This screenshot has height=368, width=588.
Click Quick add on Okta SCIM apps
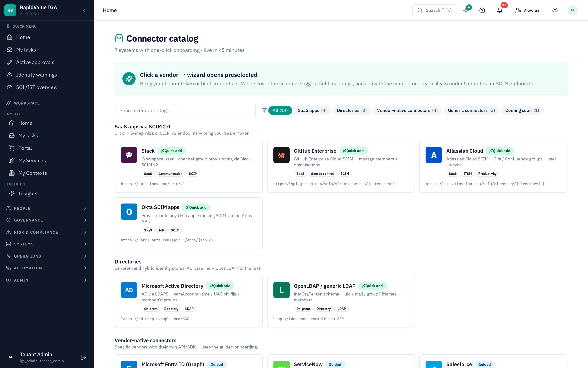click(x=196, y=207)
